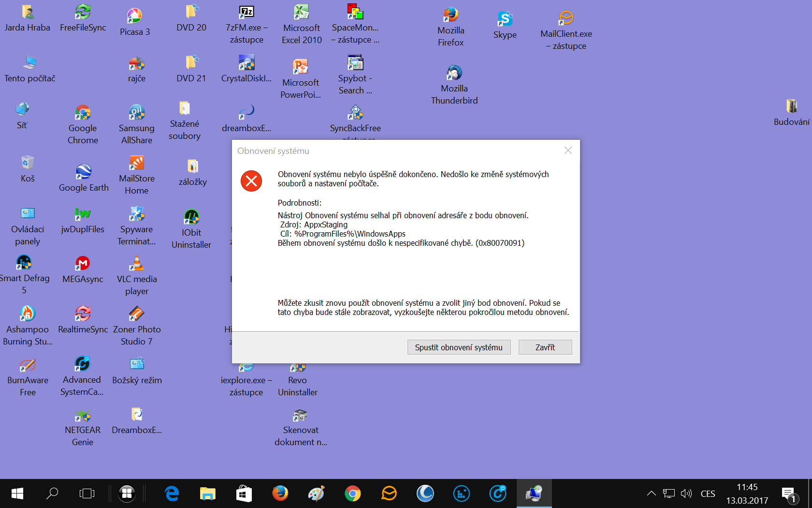Image resolution: width=812 pixels, height=508 pixels.
Task: Select the Spyware Terminator desktop icon
Action: [x=137, y=226]
